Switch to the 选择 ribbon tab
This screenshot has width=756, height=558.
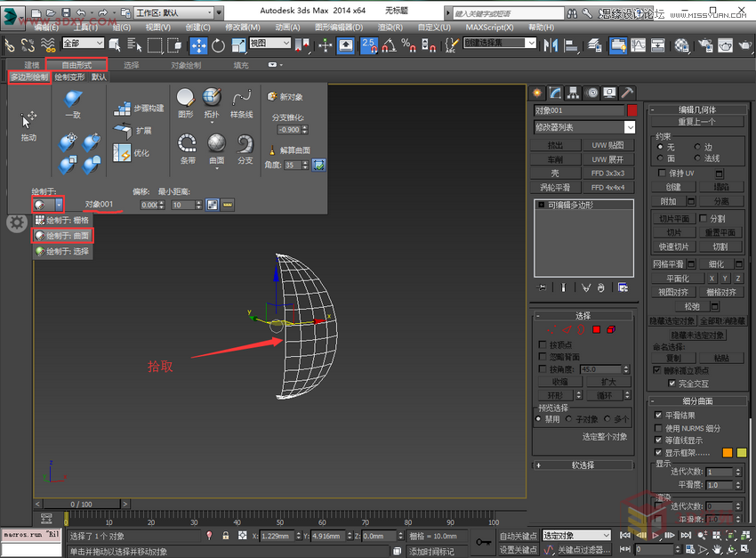pyautogui.click(x=133, y=64)
